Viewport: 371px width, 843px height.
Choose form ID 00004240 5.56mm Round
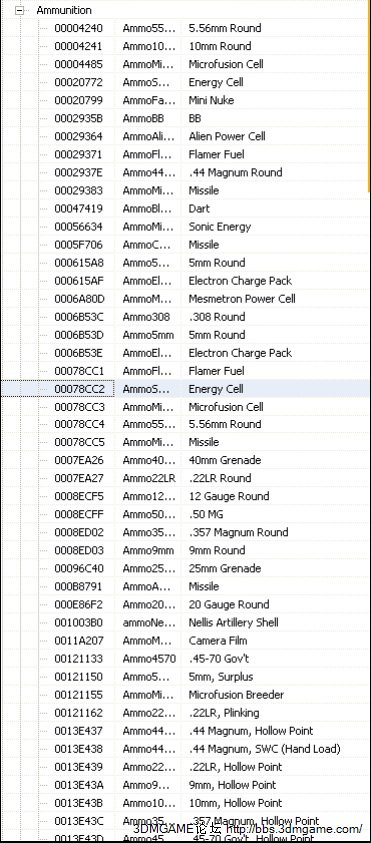pyautogui.click(x=184, y=28)
